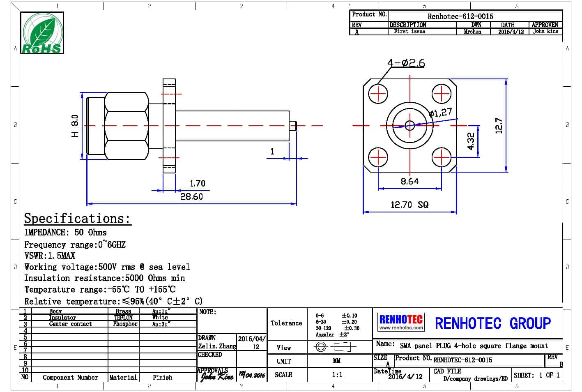Click the Specifications heading
This screenshot has height=392, width=582.
pos(77,218)
